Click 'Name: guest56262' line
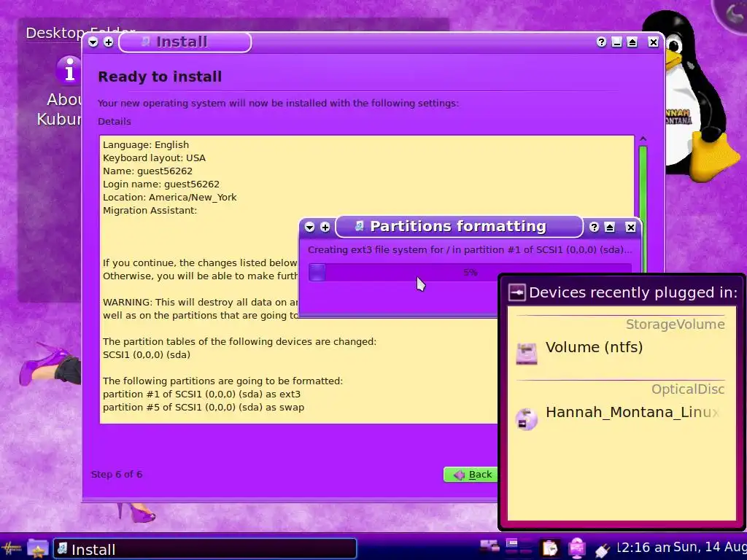 (147, 171)
